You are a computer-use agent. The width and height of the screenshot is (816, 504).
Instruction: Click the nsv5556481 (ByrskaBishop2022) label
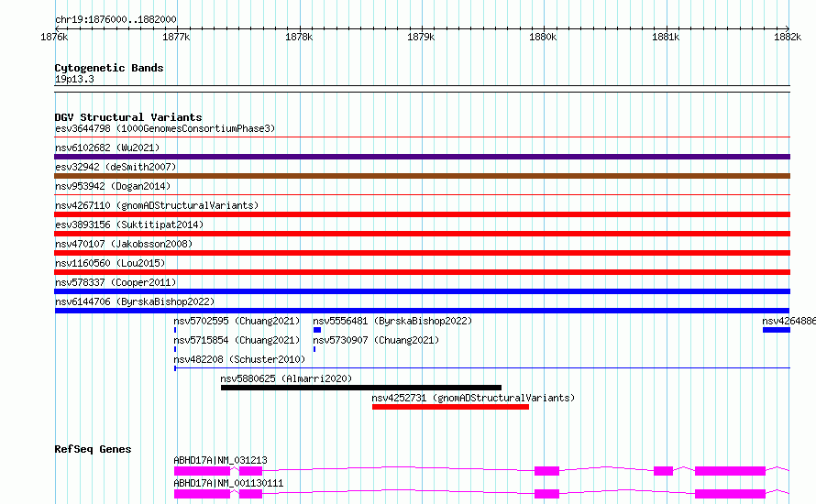click(x=392, y=321)
